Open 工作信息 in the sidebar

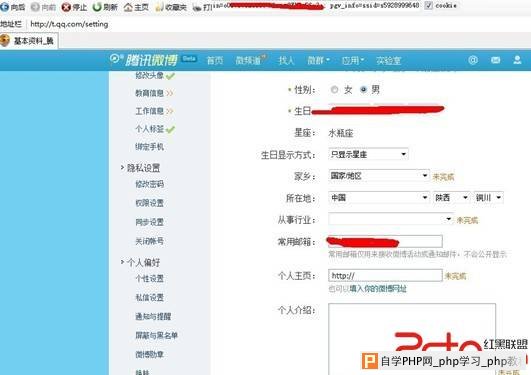tap(149, 111)
